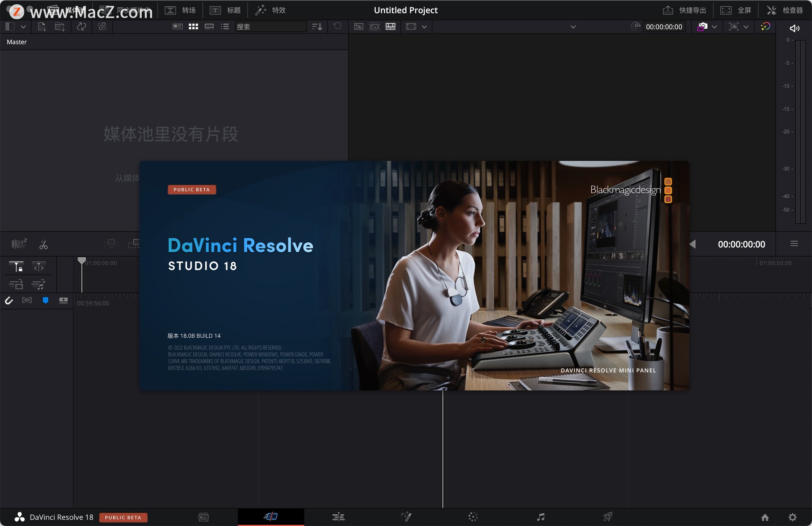
Task: Switch to the Color page
Action: [473, 517]
